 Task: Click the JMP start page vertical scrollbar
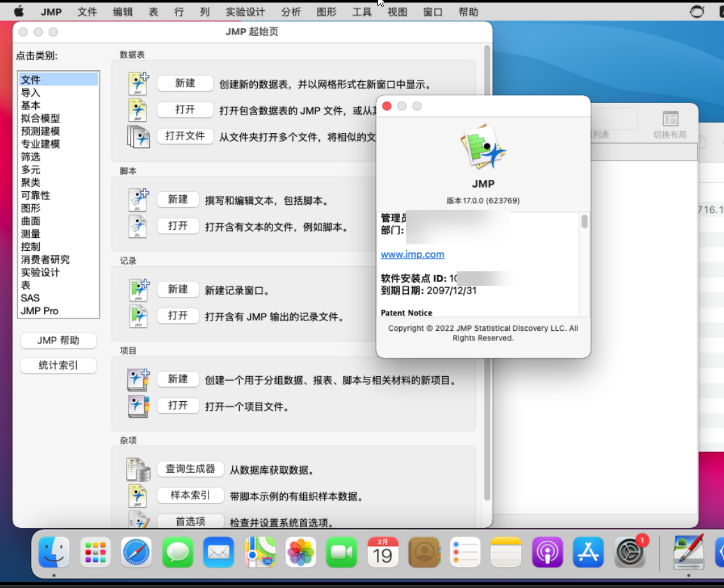487,273
